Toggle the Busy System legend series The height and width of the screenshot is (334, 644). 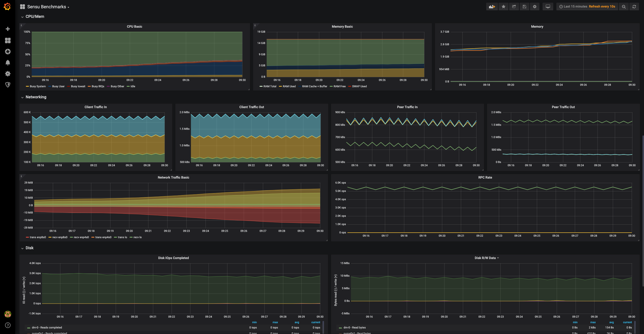[x=37, y=86]
